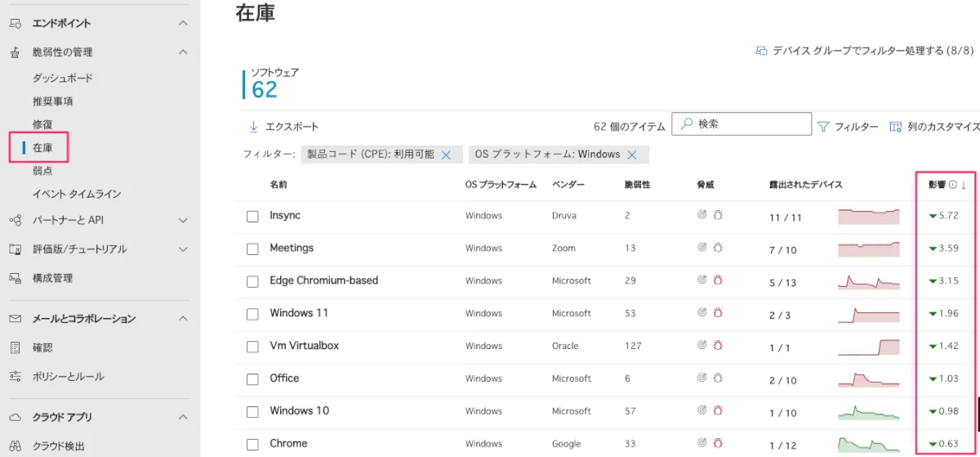Expand the パートナーと API chevron
The image size is (980, 457).
[x=183, y=221]
